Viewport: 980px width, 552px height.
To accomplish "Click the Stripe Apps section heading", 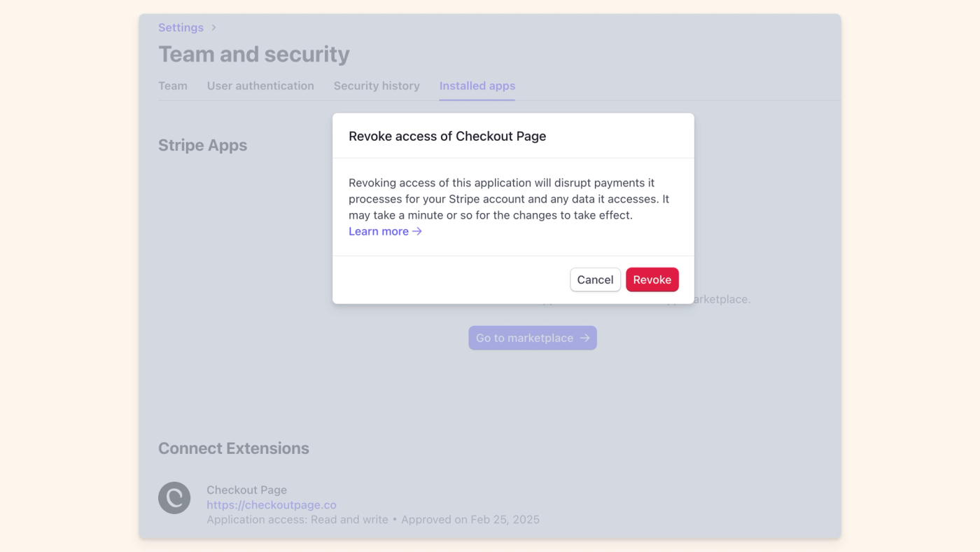I will click(x=202, y=145).
